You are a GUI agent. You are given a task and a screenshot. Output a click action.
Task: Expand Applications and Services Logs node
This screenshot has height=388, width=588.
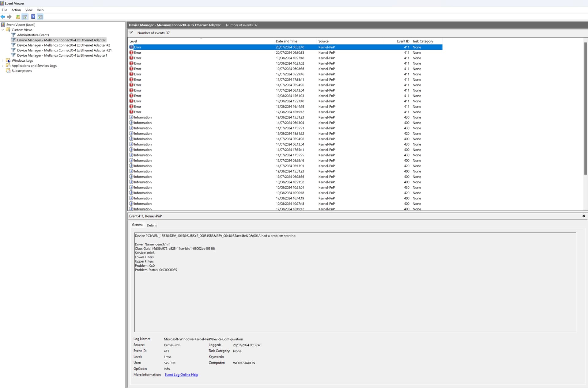coord(3,66)
